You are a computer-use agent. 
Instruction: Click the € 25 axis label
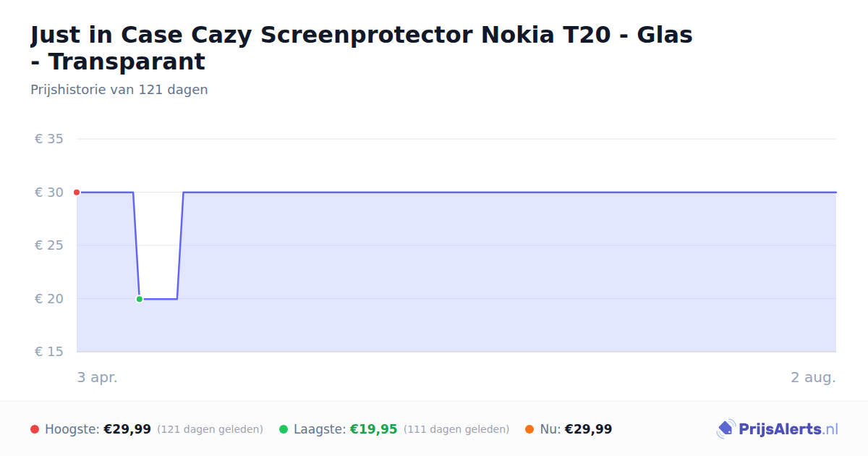(x=49, y=245)
